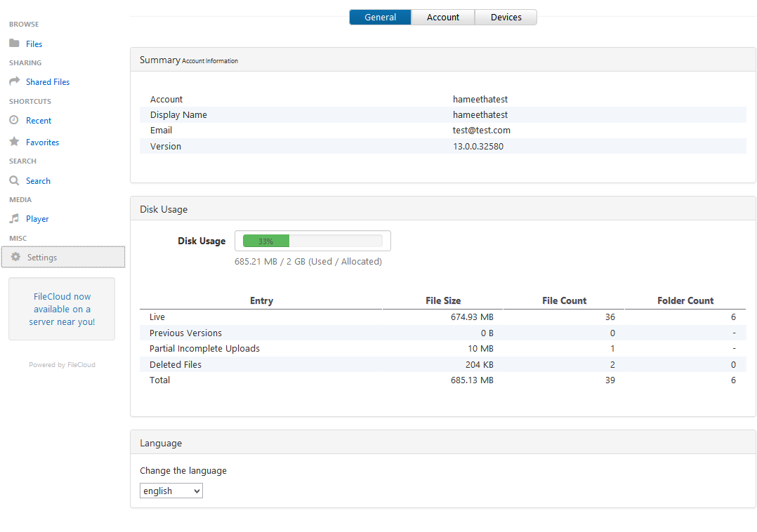
Task: Click the version number 13.0.0.32580
Action: coord(478,146)
